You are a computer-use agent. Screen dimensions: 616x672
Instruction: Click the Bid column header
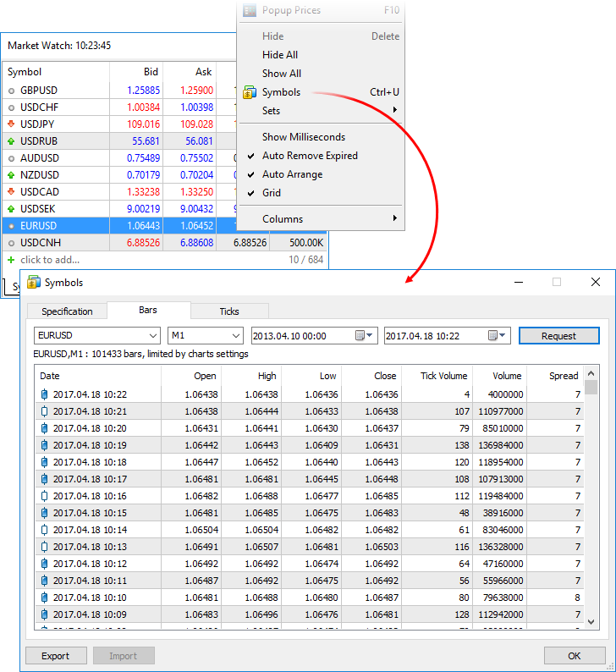tap(136, 72)
